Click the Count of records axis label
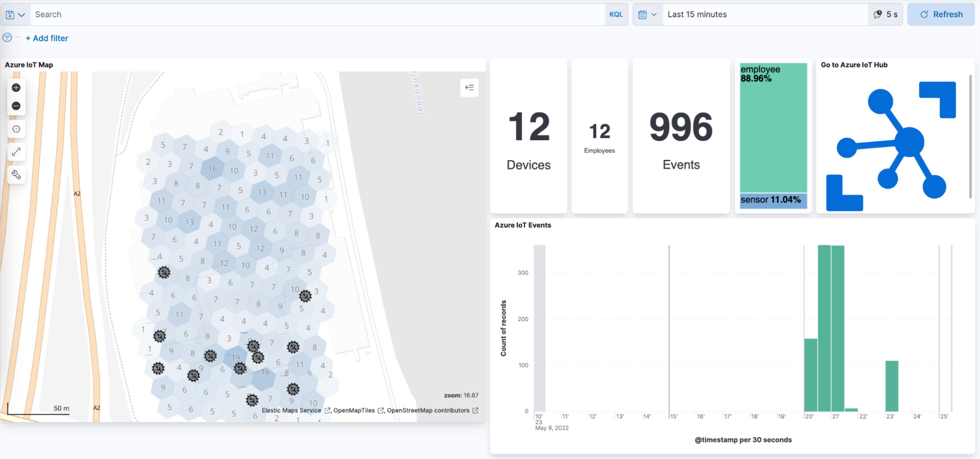The width and height of the screenshot is (980, 459). (x=503, y=328)
